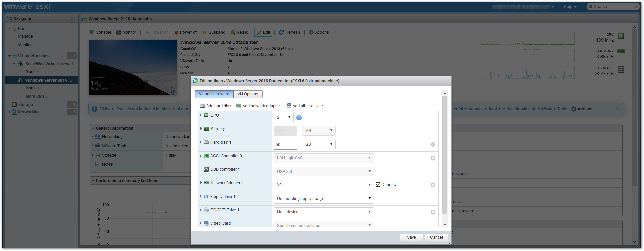Click Add hard disk
Image resolution: width=644 pixels, height=251 pixels.
coord(216,106)
